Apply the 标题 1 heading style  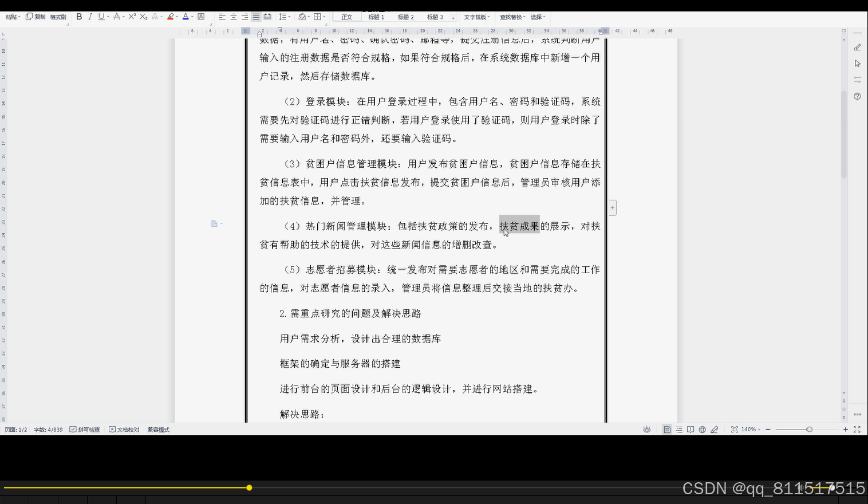tap(376, 17)
